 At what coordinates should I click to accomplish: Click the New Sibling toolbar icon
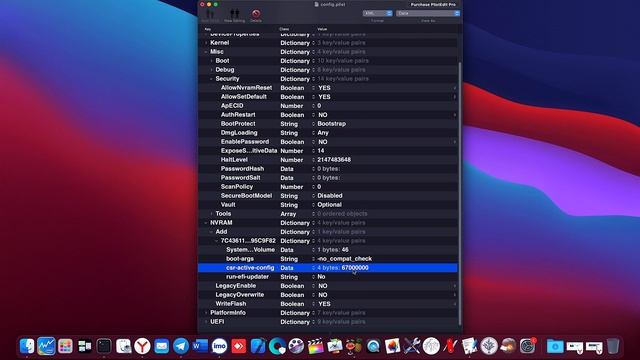(x=234, y=16)
